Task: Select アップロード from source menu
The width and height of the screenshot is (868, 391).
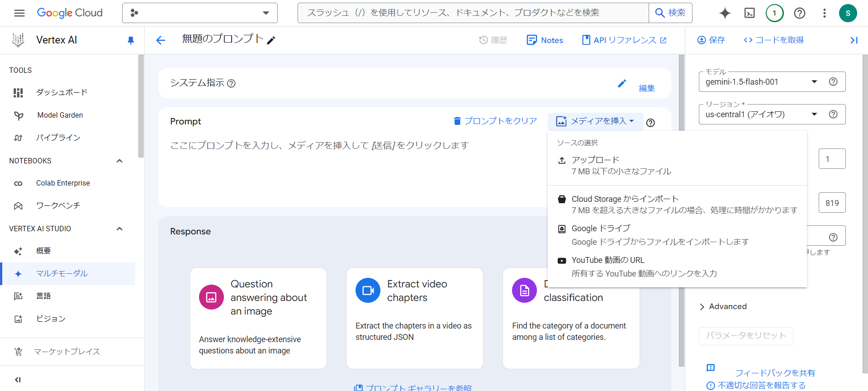Action: [677, 166]
